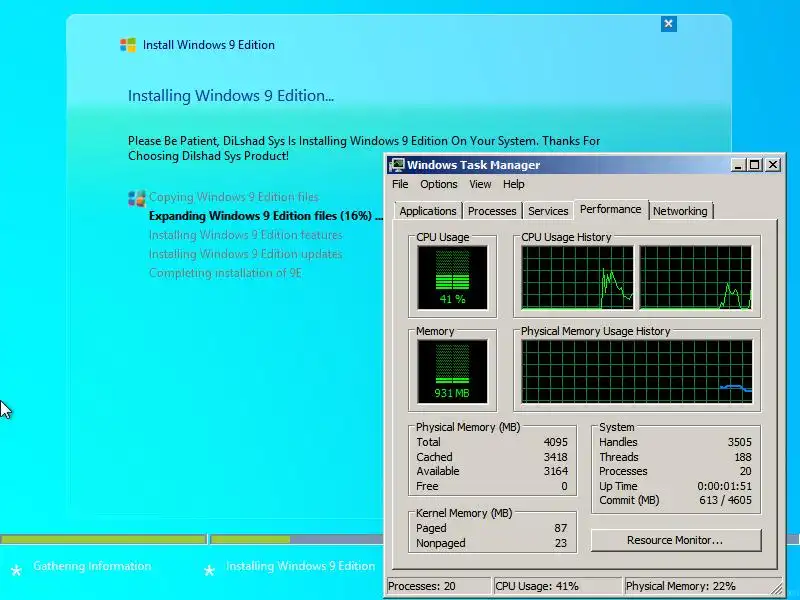
Task: Select the Performance tab
Action: 611,210
